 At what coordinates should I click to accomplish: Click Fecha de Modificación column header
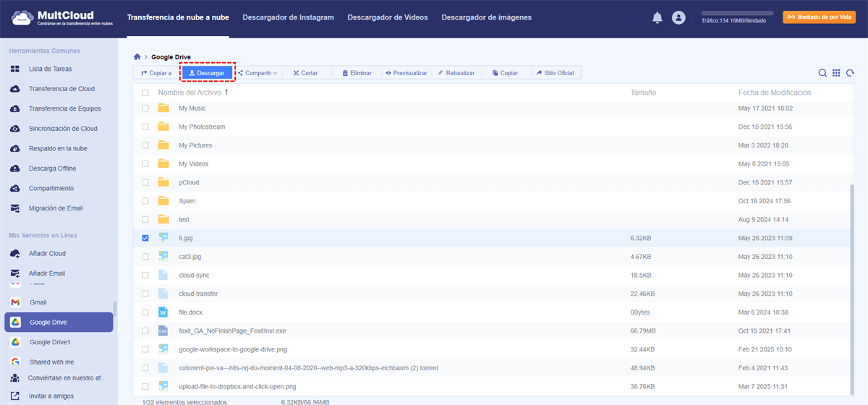775,93
